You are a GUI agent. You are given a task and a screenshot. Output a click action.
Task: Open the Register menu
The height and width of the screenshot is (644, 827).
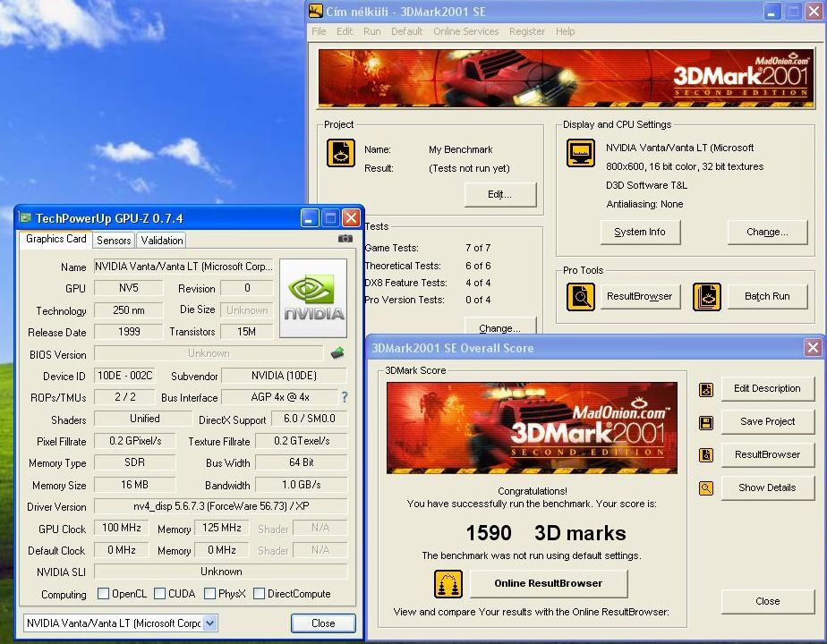pyautogui.click(x=527, y=31)
